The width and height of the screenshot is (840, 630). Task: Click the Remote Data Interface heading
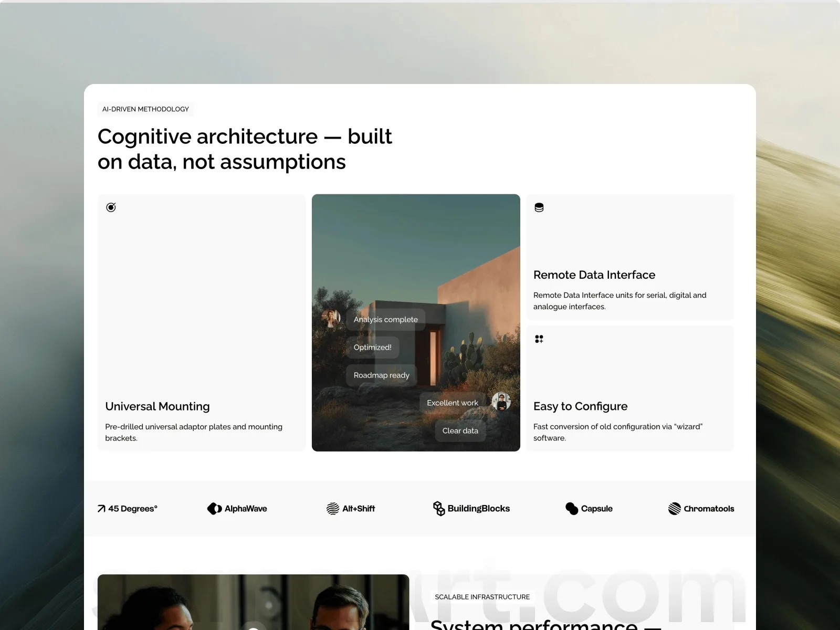(x=594, y=275)
